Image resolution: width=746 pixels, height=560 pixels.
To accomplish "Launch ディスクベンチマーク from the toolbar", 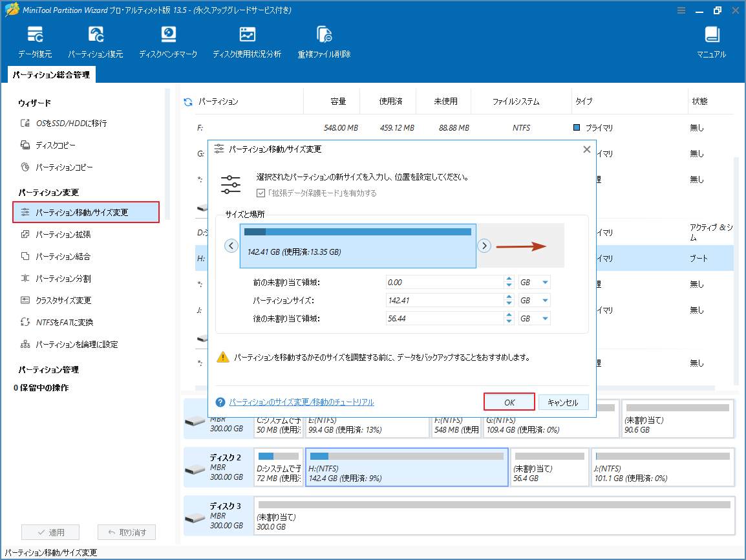I will (x=168, y=41).
